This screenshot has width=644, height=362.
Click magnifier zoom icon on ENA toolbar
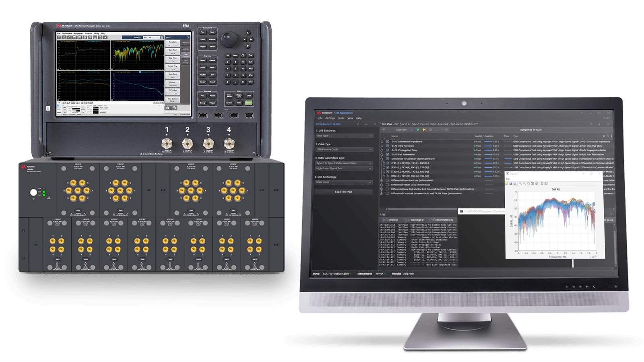[x=90, y=37]
